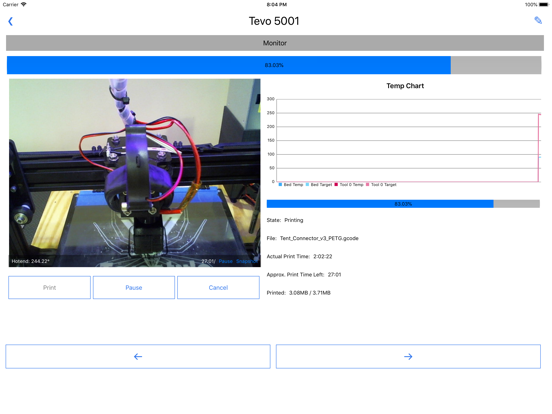The width and height of the screenshot is (552, 414).
Task: Click Printed 3.08MB / 3.71MB text
Action: (299, 293)
